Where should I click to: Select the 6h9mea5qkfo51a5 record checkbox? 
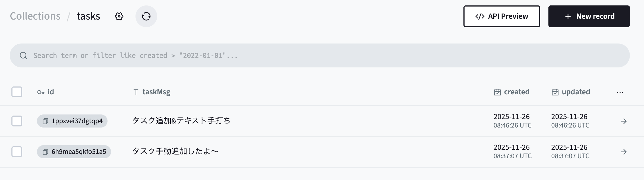point(17,152)
